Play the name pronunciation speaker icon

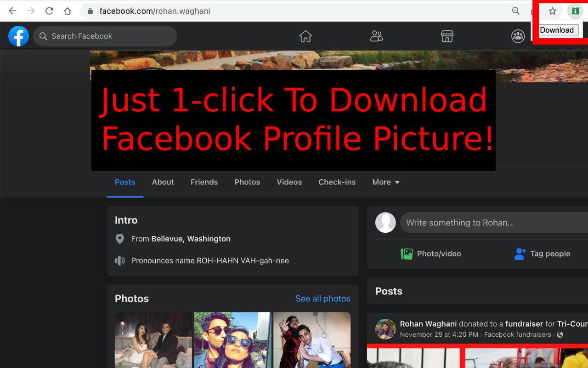click(x=120, y=260)
